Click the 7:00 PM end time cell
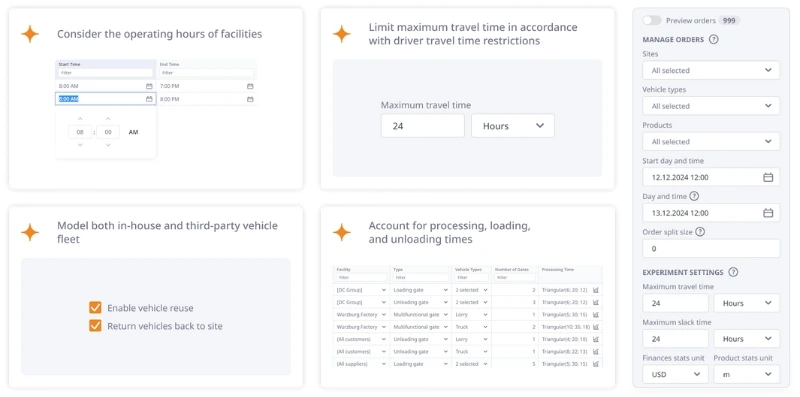Image resolution: width=800 pixels, height=397 pixels. click(x=206, y=86)
